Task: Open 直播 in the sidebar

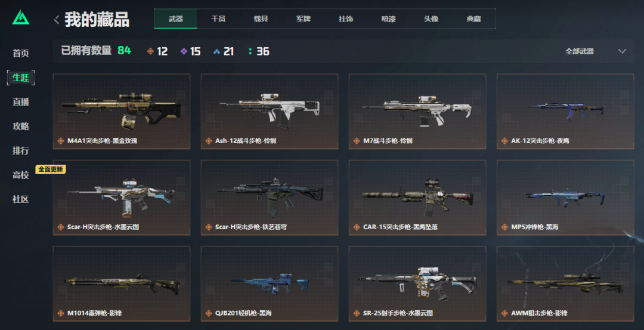Action: (x=20, y=102)
